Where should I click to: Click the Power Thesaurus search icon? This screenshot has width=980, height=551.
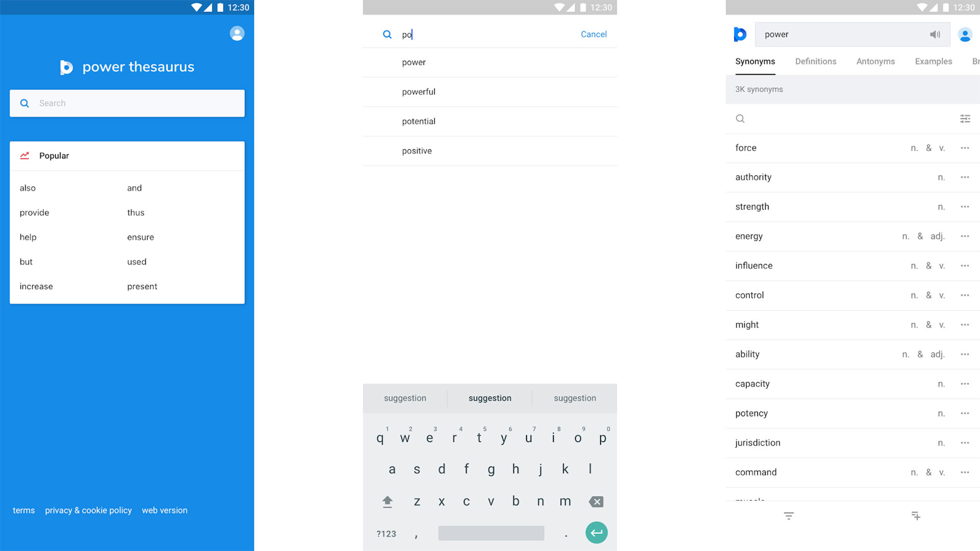[24, 102]
